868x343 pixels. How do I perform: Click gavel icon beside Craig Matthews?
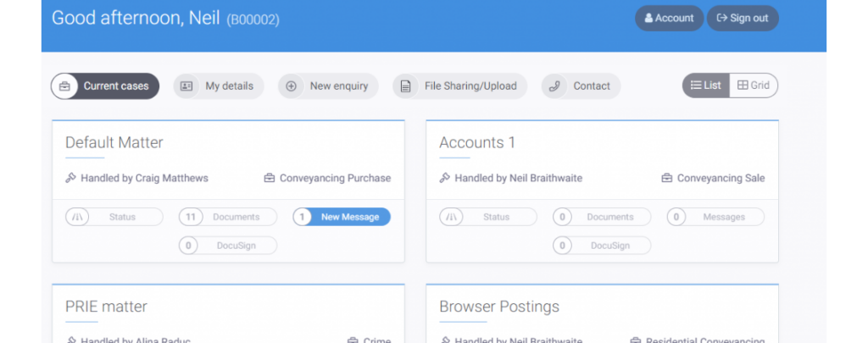click(70, 178)
